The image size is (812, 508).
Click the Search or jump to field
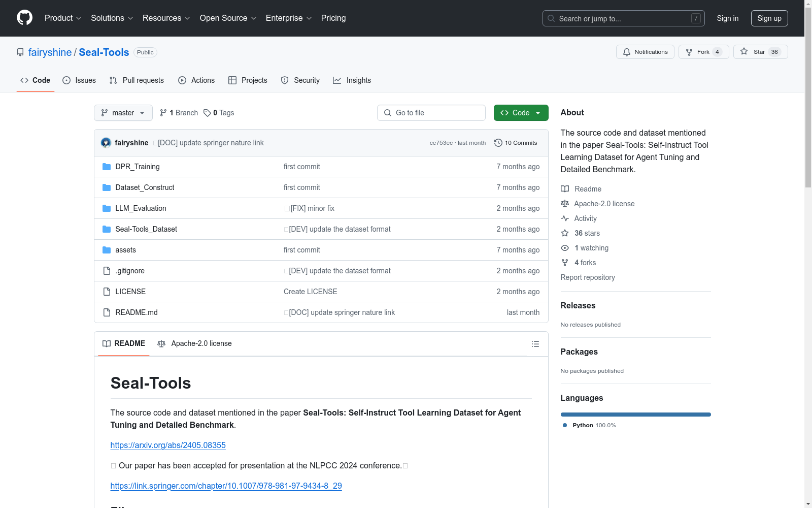[x=624, y=18]
